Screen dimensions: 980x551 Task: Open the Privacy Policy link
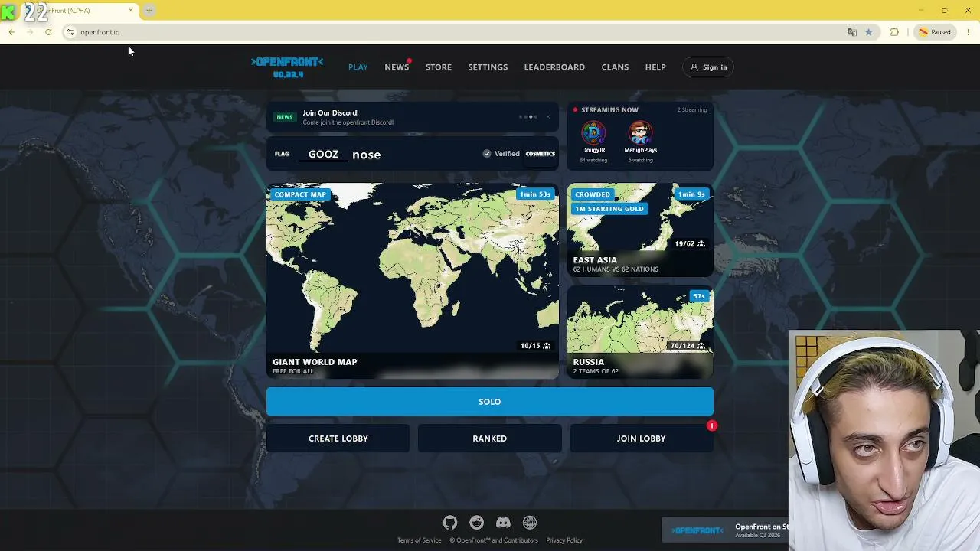(x=564, y=540)
